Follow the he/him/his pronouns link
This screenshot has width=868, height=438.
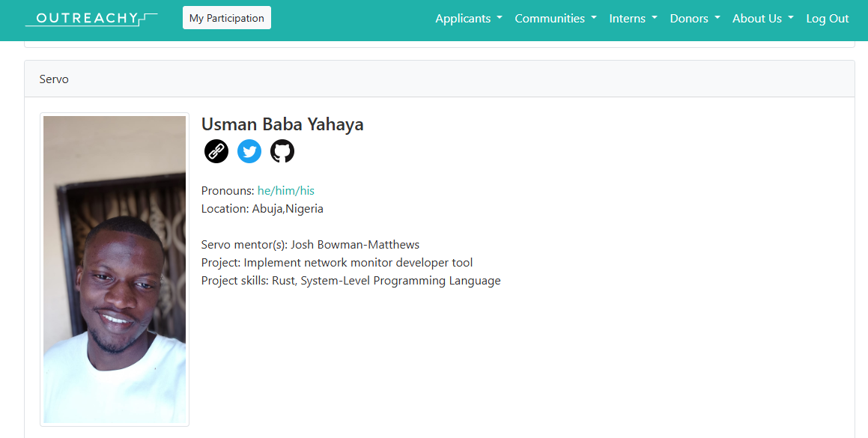pos(285,190)
